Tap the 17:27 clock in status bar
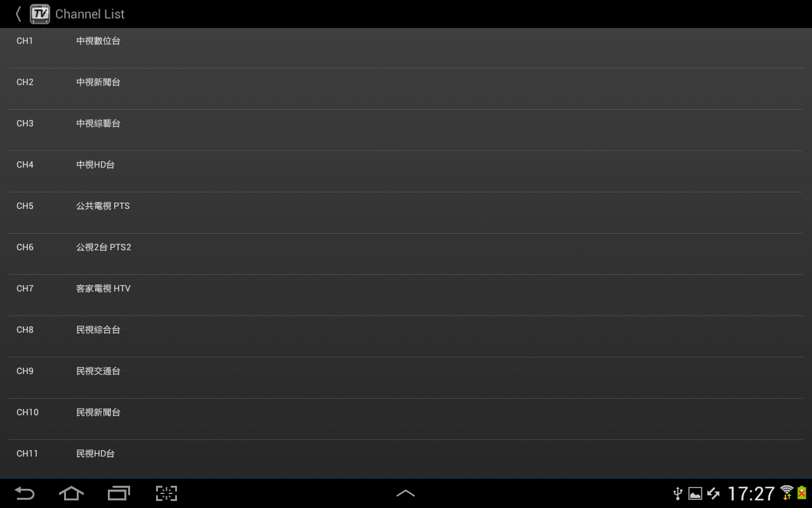The height and width of the screenshot is (508, 812). [751, 493]
